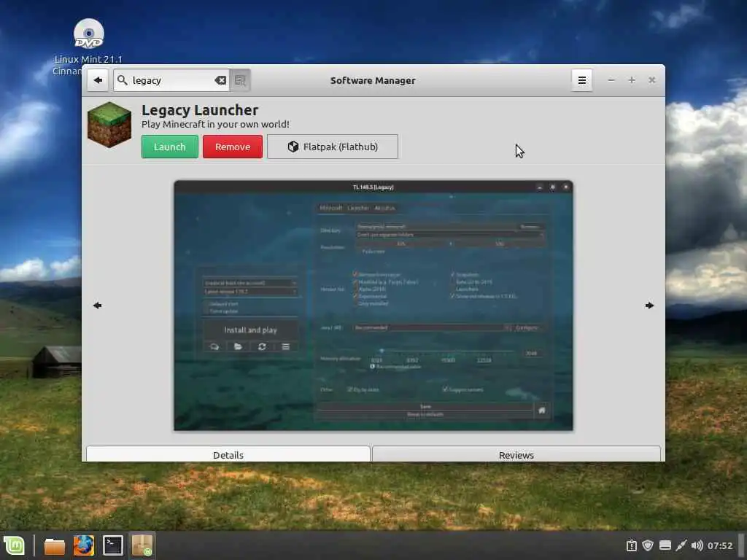Launch the Legacy Launcher app

(169, 147)
